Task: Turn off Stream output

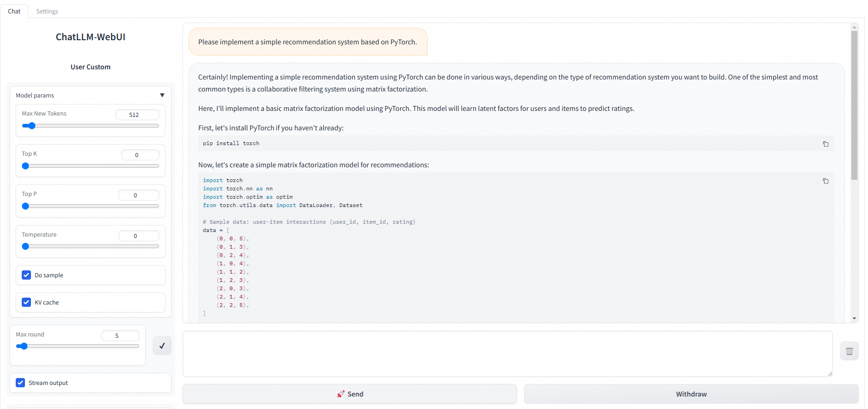Action: point(21,383)
